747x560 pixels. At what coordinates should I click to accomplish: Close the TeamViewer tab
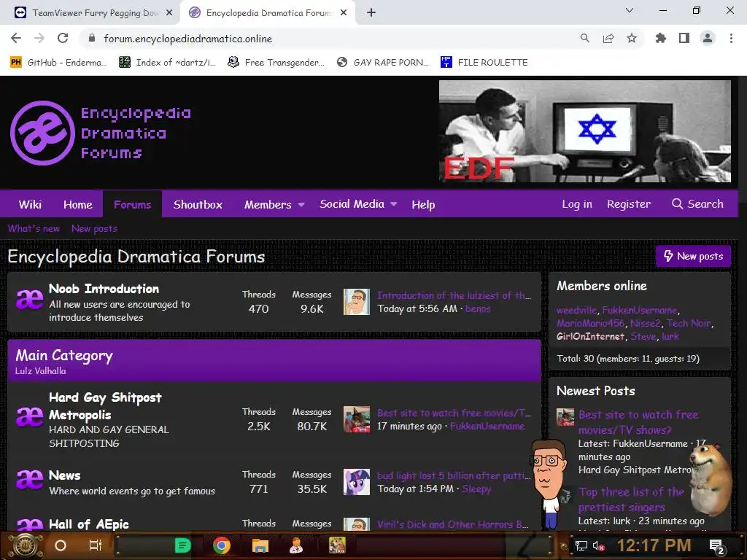[169, 13]
